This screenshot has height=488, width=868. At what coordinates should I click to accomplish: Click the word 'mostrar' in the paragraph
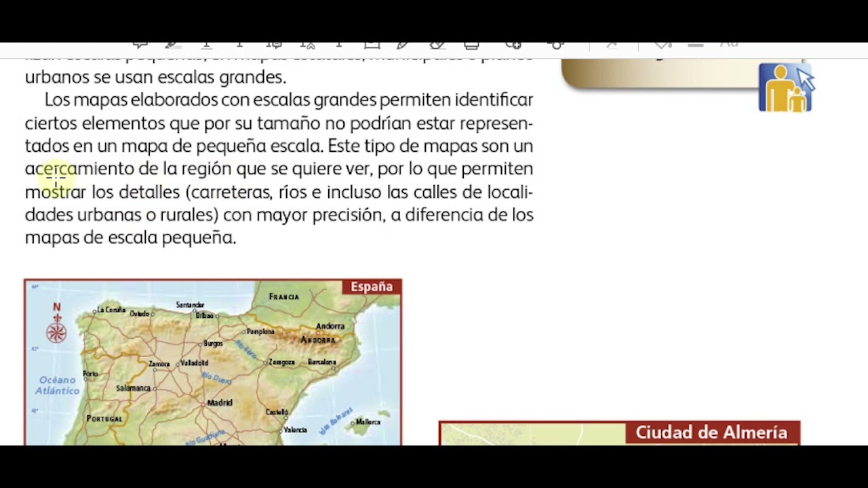(x=56, y=192)
